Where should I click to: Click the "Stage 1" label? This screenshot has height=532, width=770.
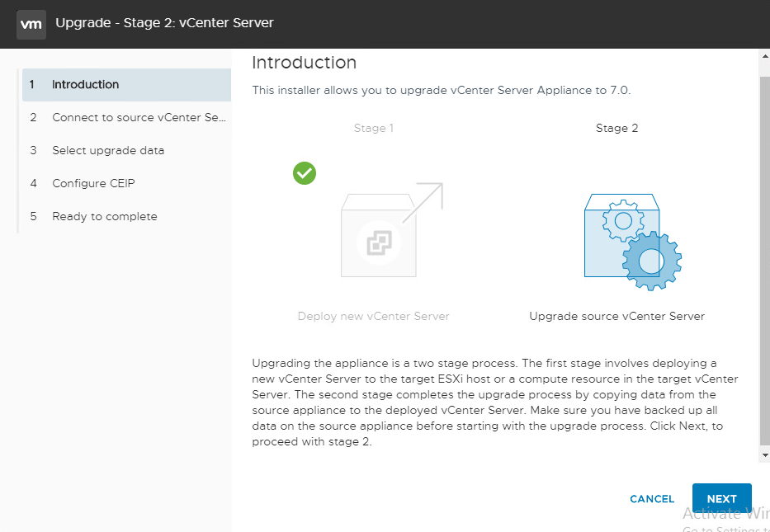point(374,128)
